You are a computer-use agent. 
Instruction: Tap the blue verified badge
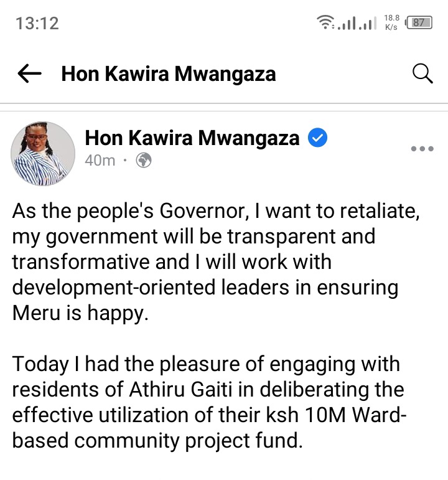point(317,138)
